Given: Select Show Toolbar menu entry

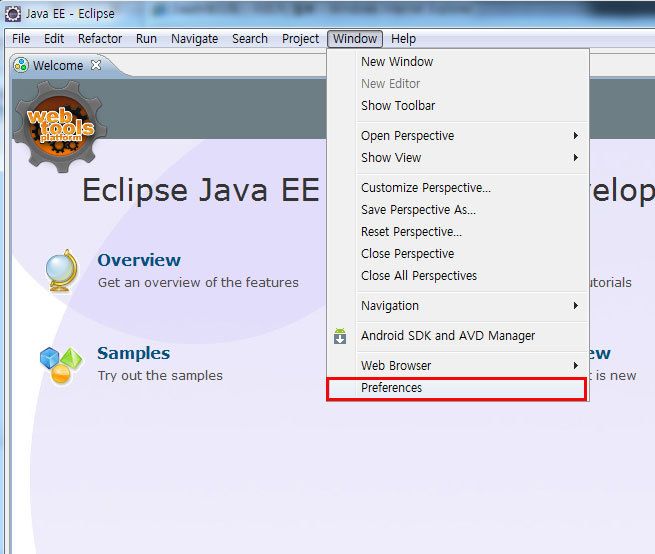Looking at the screenshot, I should (458, 106).
